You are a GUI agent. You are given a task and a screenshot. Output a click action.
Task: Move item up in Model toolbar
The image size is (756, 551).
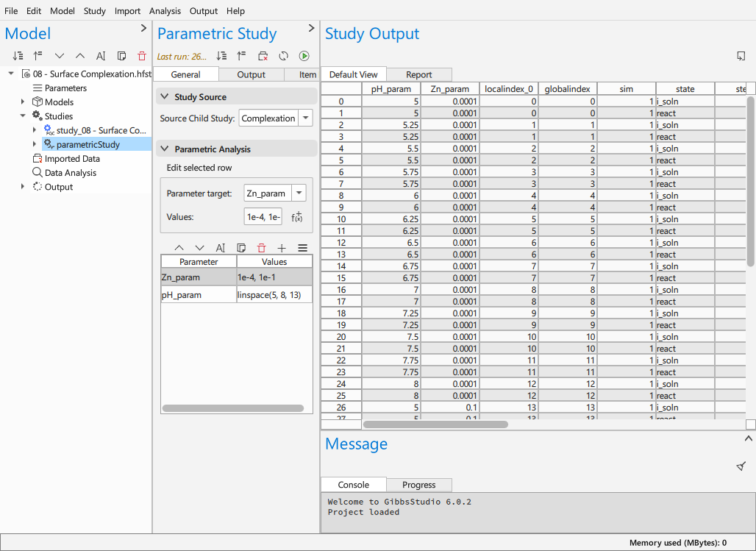pyautogui.click(x=80, y=56)
